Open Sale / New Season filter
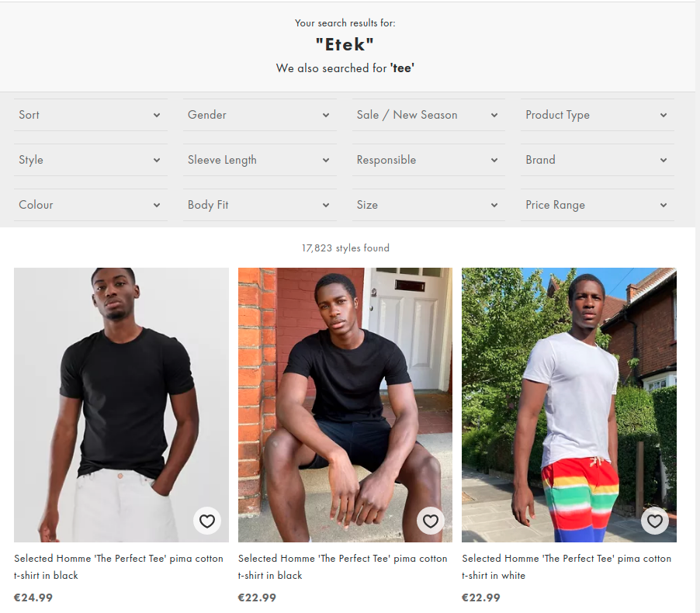The height and width of the screenshot is (613, 700). coord(428,115)
